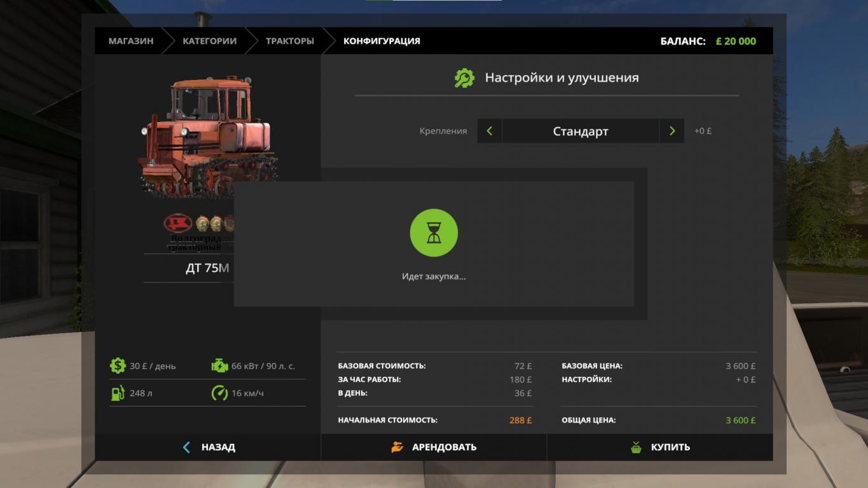Select previous Крепления option with left arrow
Viewport: 868px width, 488px height.
pos(490,131)
